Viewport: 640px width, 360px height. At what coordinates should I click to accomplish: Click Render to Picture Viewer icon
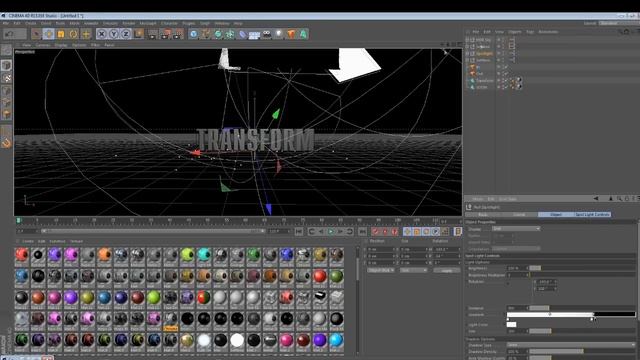[166, 34]
